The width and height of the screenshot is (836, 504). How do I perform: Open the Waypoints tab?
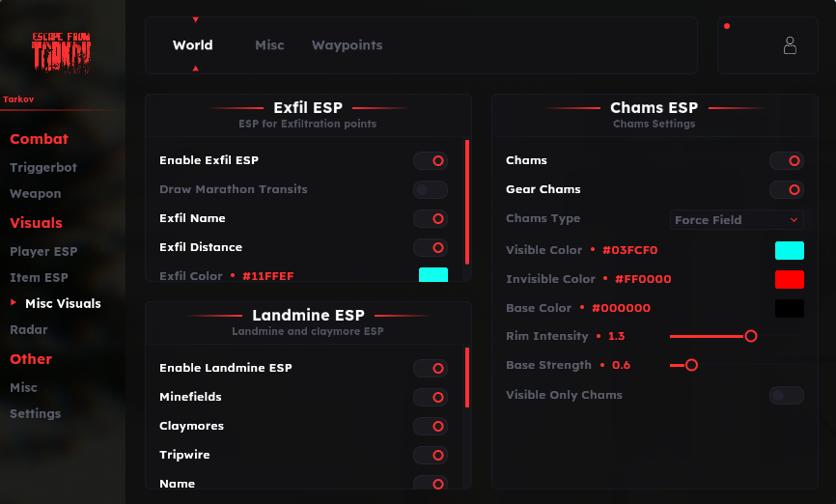tap(347, 45)
